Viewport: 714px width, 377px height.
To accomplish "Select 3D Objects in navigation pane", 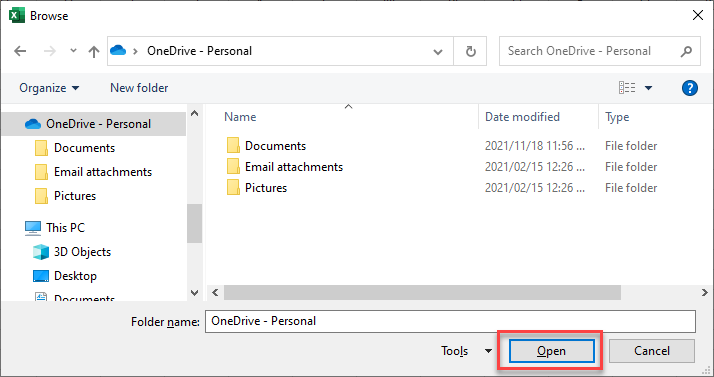I will (x=72, y=252).
